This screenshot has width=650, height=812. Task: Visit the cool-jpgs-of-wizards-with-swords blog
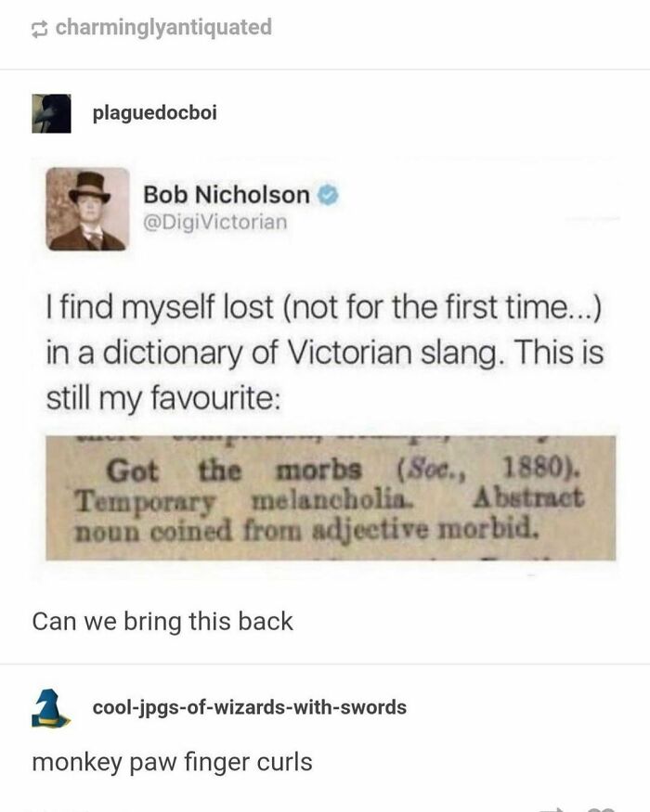[250, 707]
